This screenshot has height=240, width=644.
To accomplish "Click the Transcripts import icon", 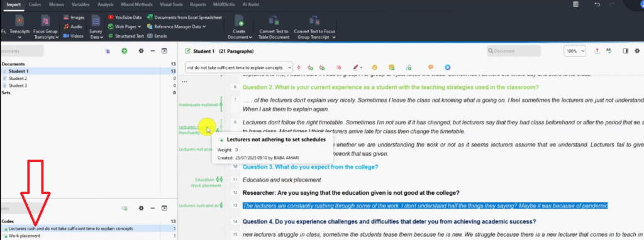I will pos(19,21).
